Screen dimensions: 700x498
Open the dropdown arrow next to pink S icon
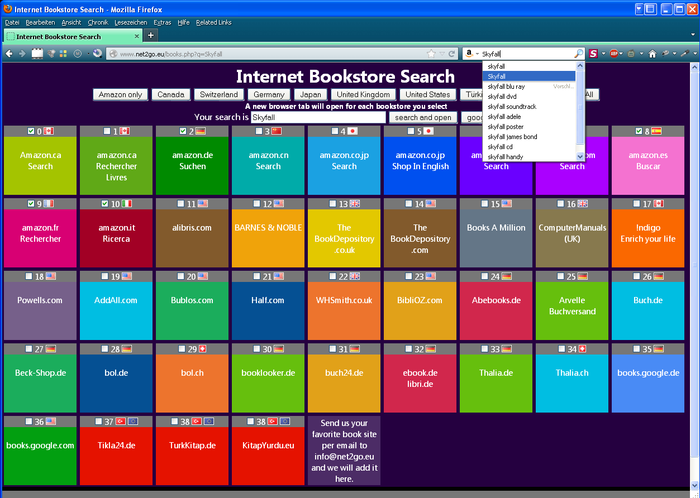click(603, 54)
